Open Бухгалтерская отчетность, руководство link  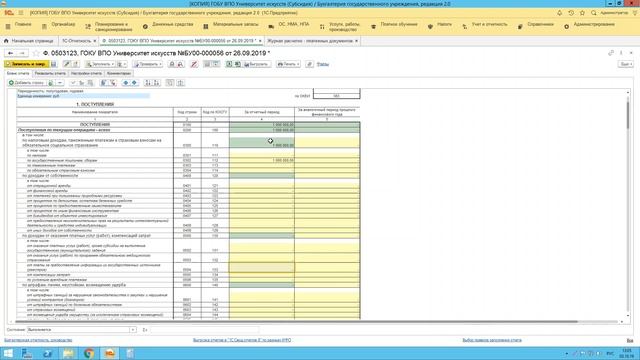(38, 340)
